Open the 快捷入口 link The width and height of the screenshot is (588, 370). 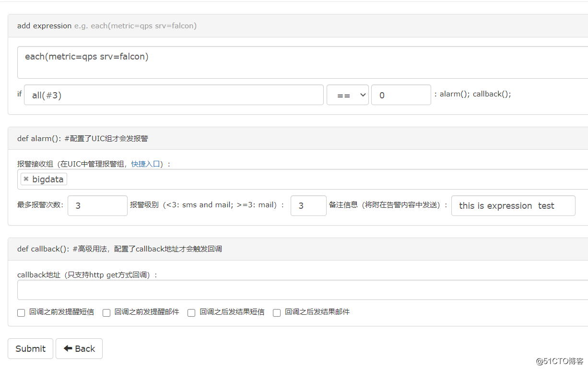pos(145,164)
